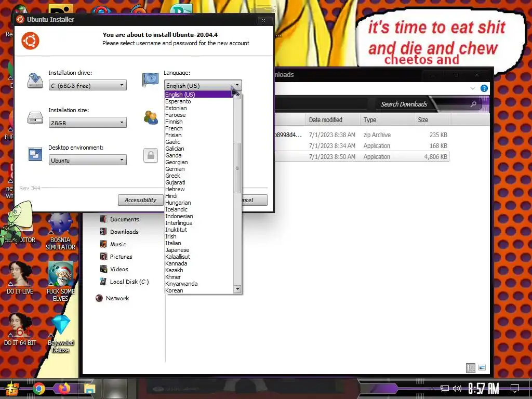
Task: Switch to details view icon in Downloads
Action: 471,368
